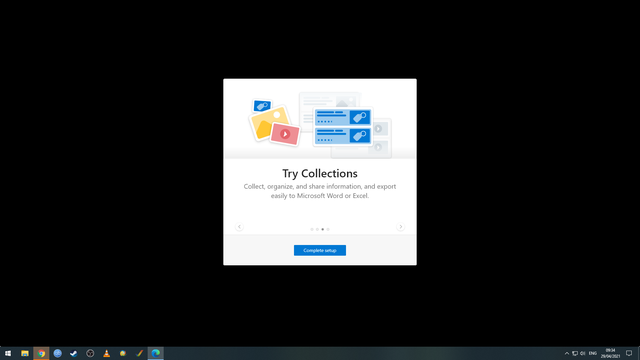Click the Complete setup button

point(320,250)
